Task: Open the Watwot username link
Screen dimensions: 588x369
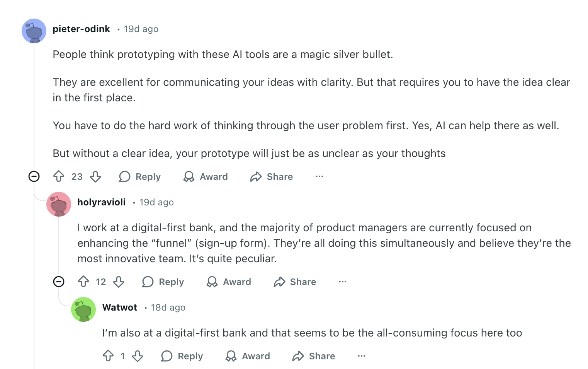Action: tap(120, 307)
